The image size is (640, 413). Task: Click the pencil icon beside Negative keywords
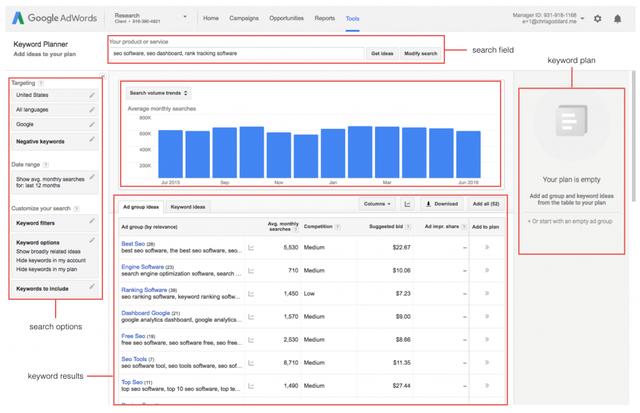pyautogui.click(x=92, y=140)
